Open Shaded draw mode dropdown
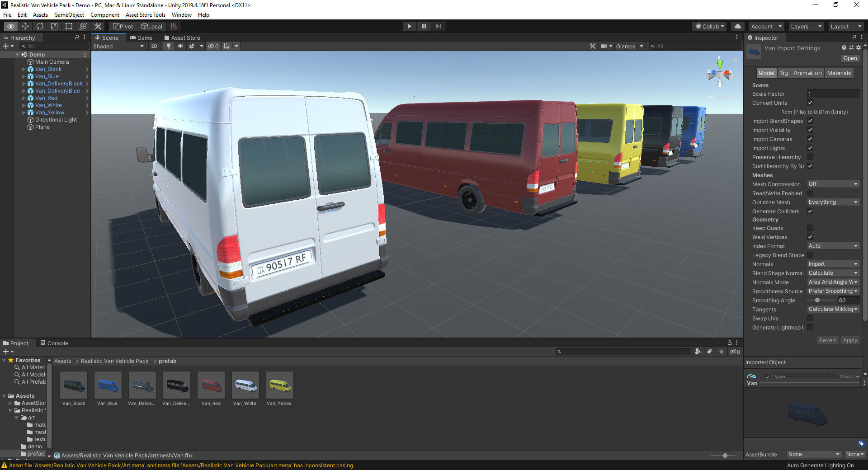 (118, 46)
